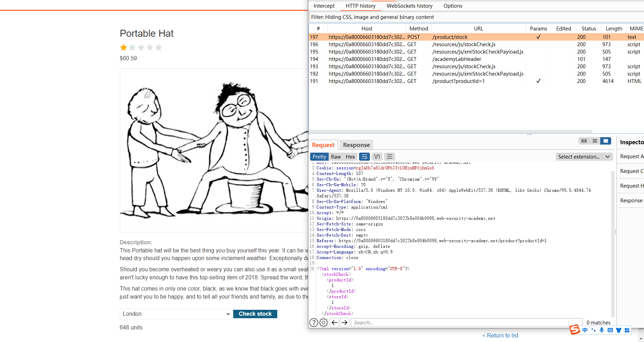
Task: Open the request editor hamburger menu
Action: [x=389, y=156]
